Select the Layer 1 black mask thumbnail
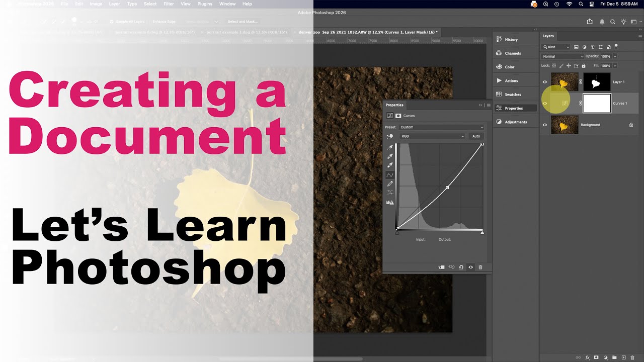 (x=597, y=82)
